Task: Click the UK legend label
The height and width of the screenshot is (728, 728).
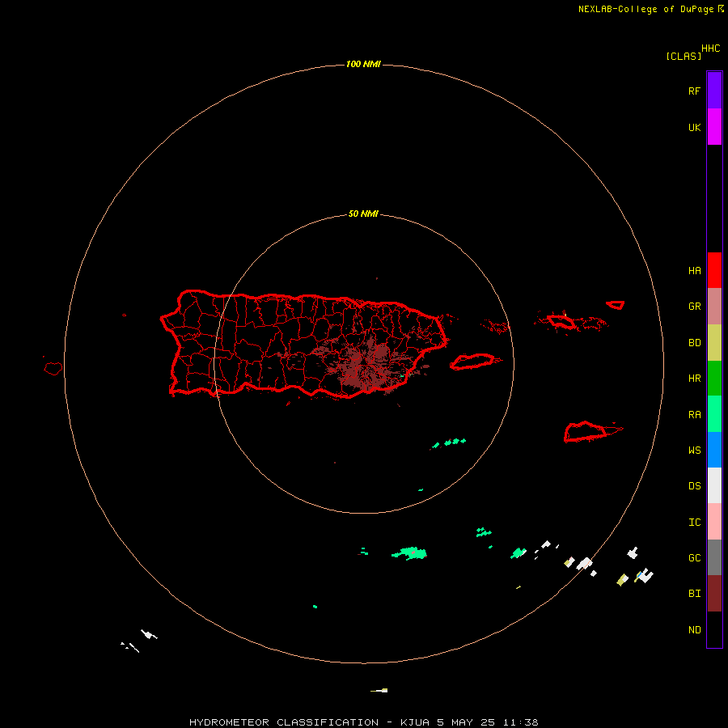Action: coord(694,128)
